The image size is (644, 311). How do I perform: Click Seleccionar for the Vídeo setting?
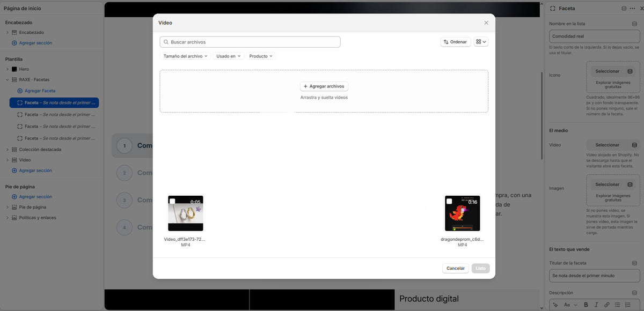[608, 145]
